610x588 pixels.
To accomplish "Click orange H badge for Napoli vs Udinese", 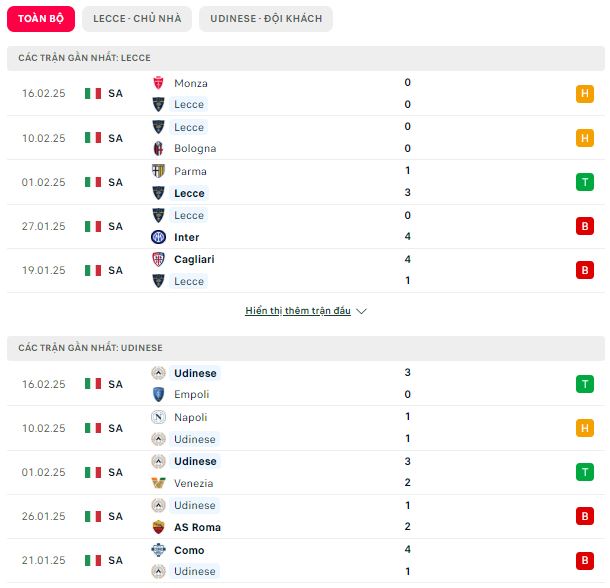I will (x=585, y=428).
